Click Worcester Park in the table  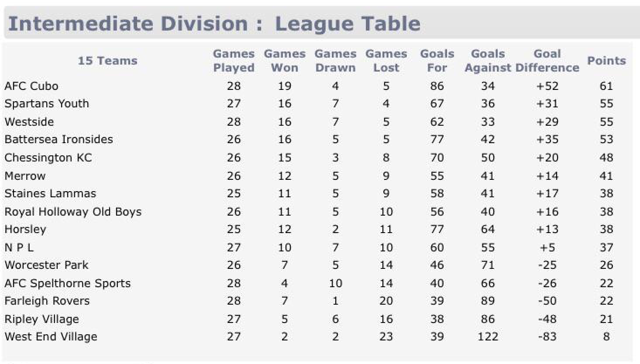(46, 265)
